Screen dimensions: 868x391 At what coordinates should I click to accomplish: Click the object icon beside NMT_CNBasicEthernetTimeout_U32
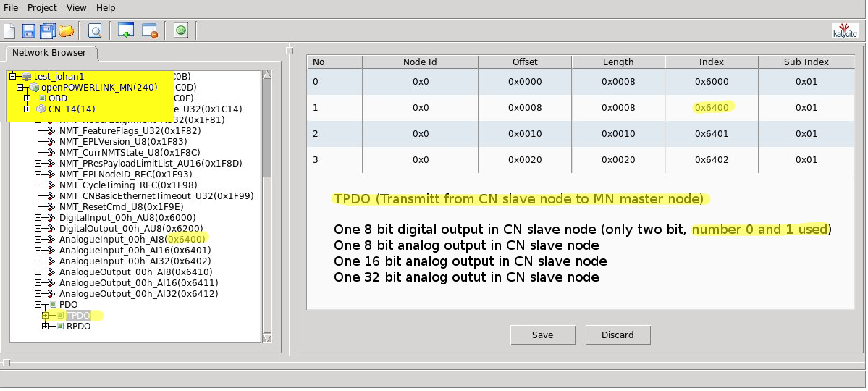pos(51,196)
